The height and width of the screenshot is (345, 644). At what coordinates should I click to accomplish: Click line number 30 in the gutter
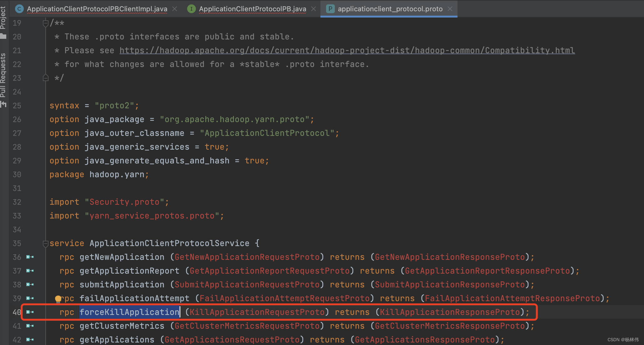click(17, 174)
